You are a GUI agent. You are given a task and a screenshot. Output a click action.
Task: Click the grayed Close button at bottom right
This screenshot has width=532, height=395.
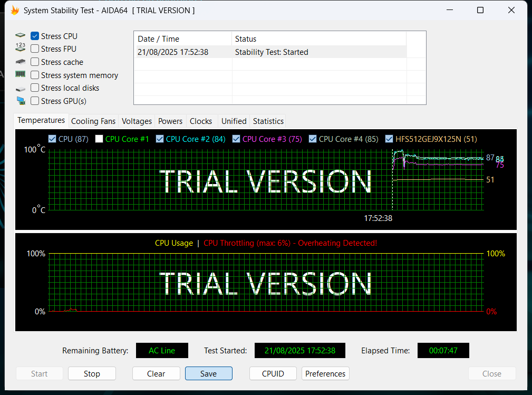tap(492, 373)
